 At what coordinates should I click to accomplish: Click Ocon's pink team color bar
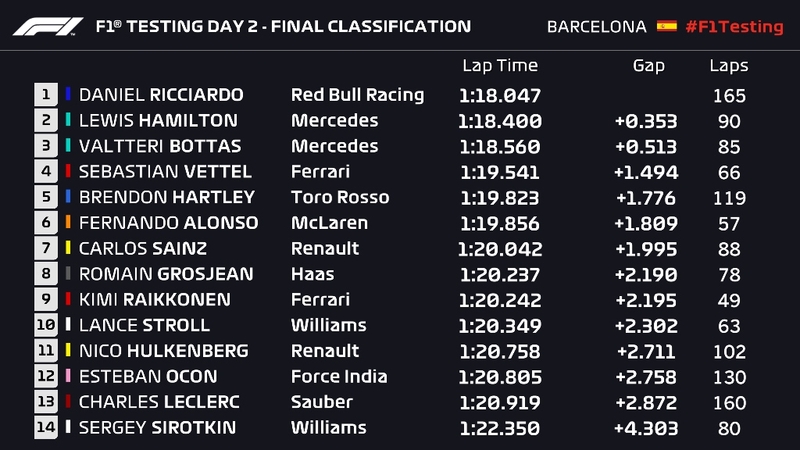click(x=68, y=376)
